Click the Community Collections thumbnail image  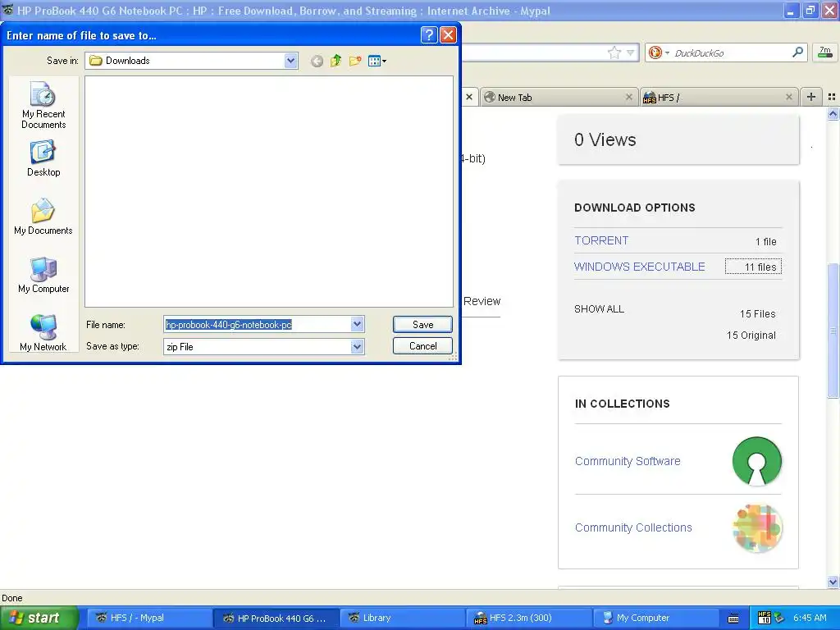(x=756, y=527)
